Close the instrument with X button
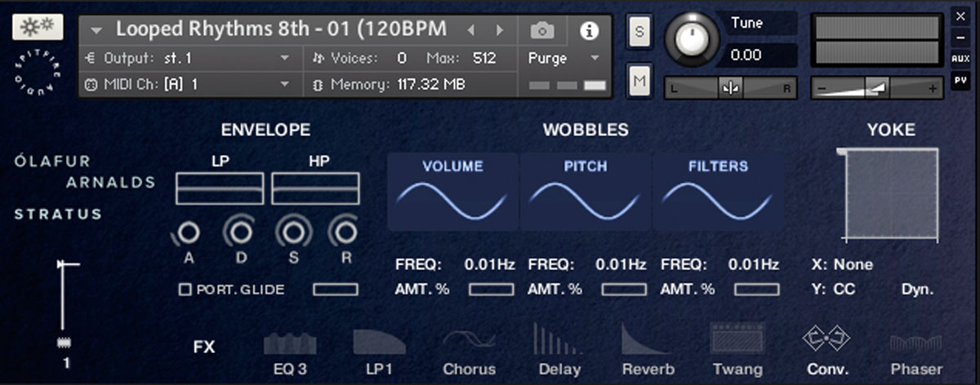The height and width of the screenshot is (385, 980). click(x=960, y=15)
